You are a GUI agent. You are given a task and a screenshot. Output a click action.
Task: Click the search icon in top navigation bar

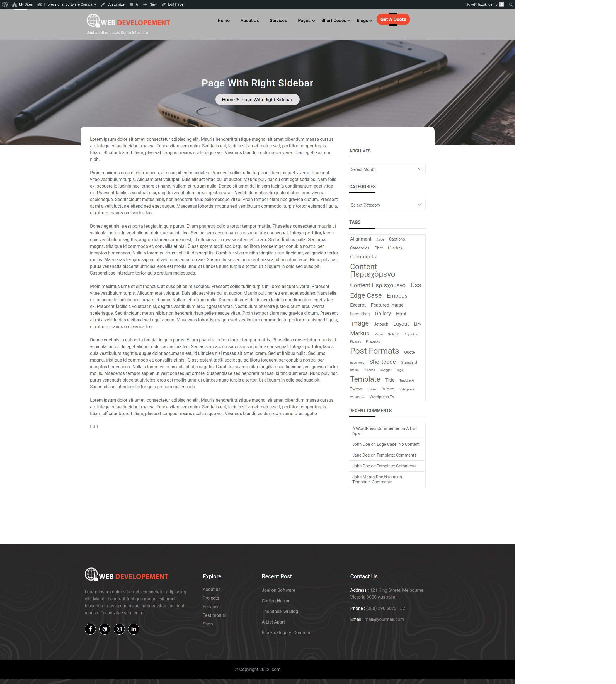[510, 4]
